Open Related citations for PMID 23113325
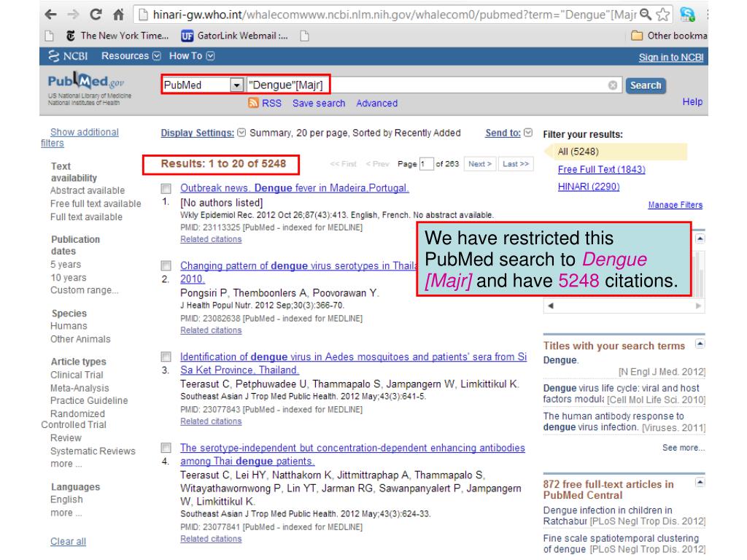The width and height of the screenshot is (747, 560). click(211, 239)
